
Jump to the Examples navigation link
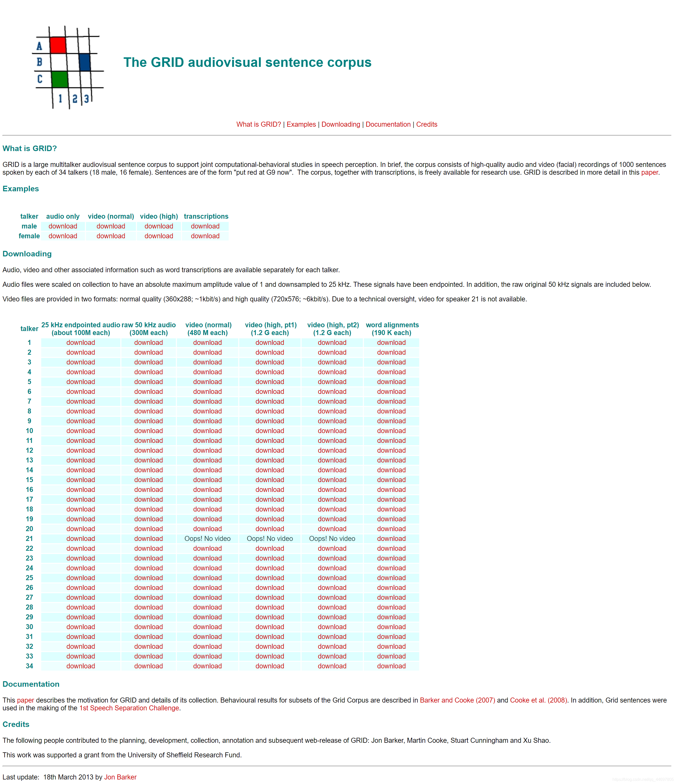point(301,124)
